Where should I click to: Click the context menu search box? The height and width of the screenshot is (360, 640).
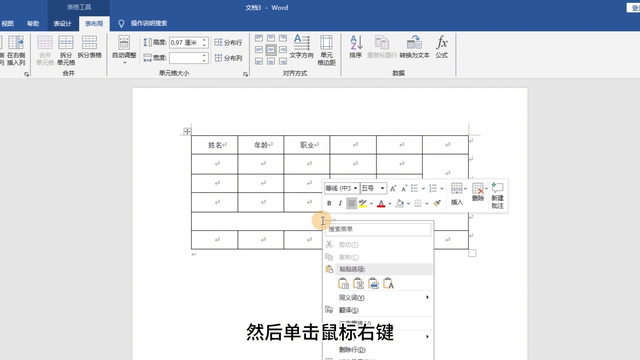click(378, 229)
